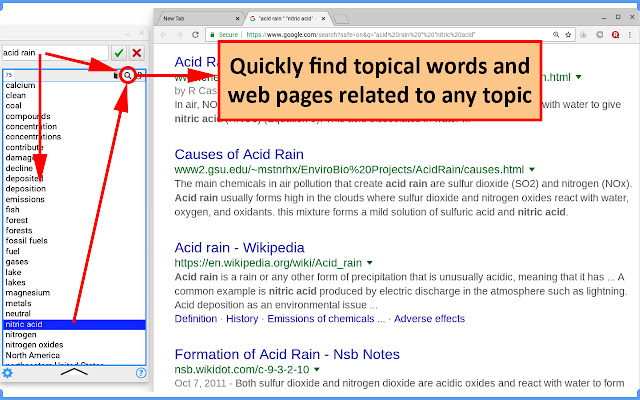Open dropdown arrow next to Wikipedia Acid_rain URL
640x400 pixels.
pos(370,263)
